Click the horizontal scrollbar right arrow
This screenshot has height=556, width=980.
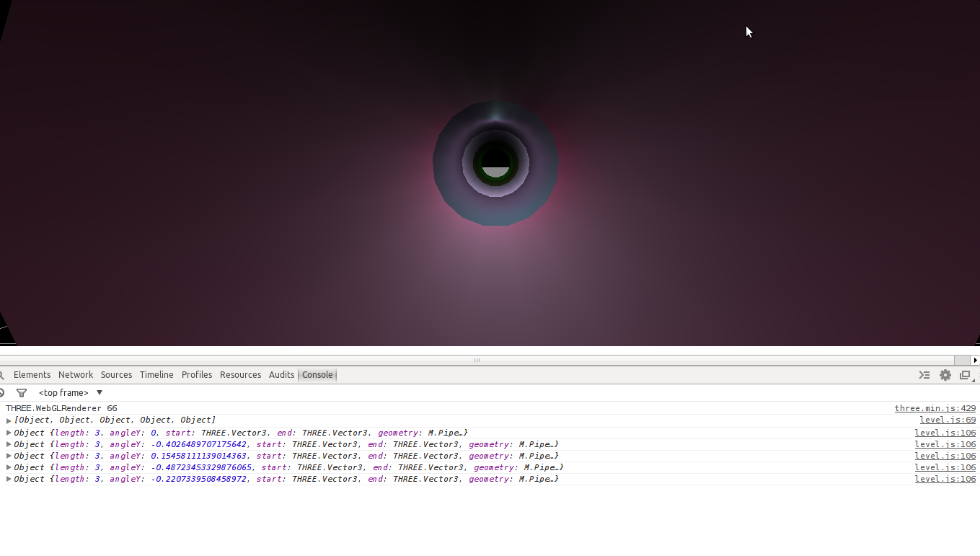(975, 360)
